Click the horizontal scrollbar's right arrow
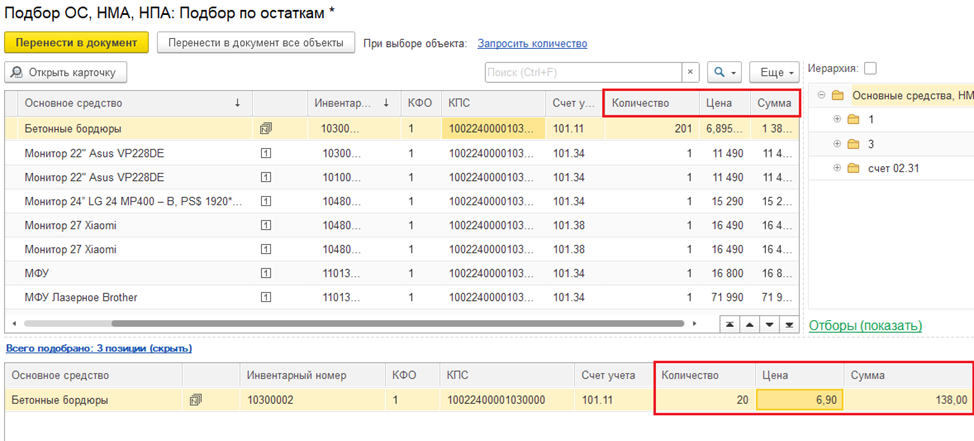974x441 pixels. click(x=695, y=324)
